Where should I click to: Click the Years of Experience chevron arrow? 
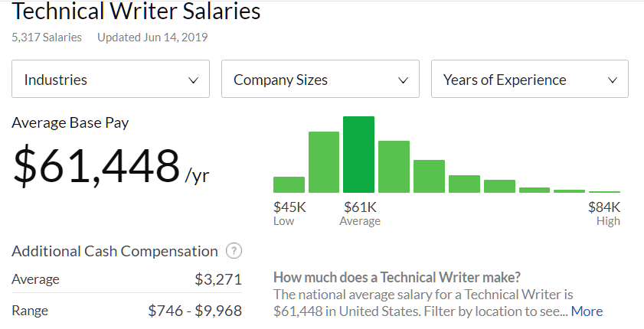[613, 80]
